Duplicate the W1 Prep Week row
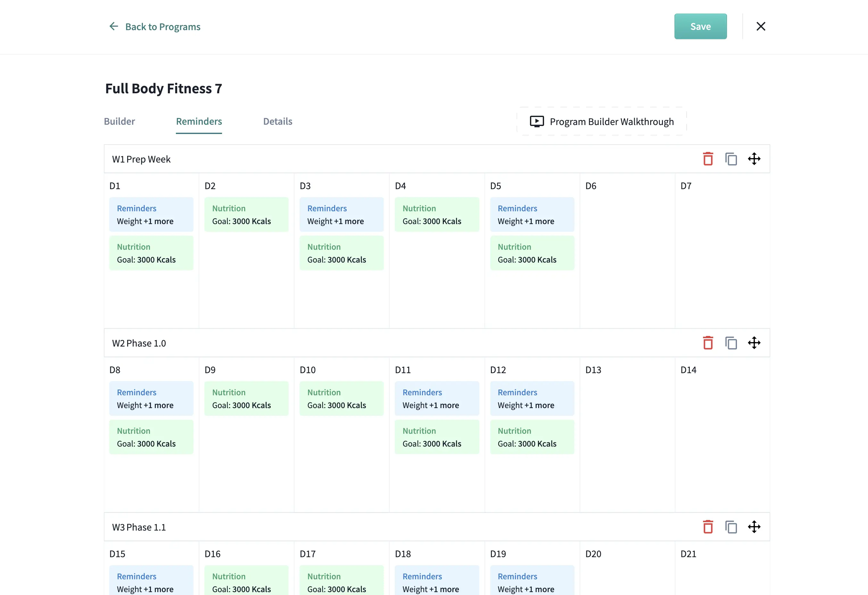 coord(731,159)
